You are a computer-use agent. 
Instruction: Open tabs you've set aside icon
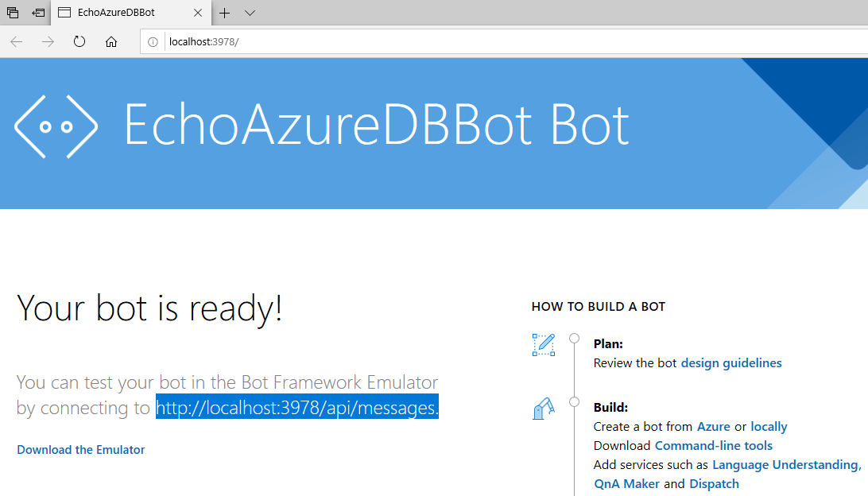[12, 12]
